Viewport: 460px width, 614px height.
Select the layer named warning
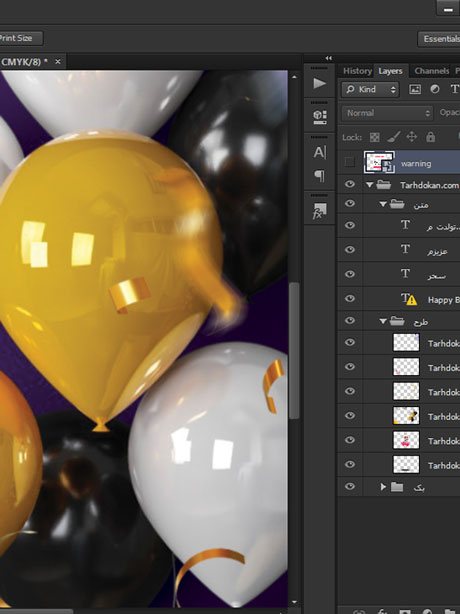pos(416,163)
